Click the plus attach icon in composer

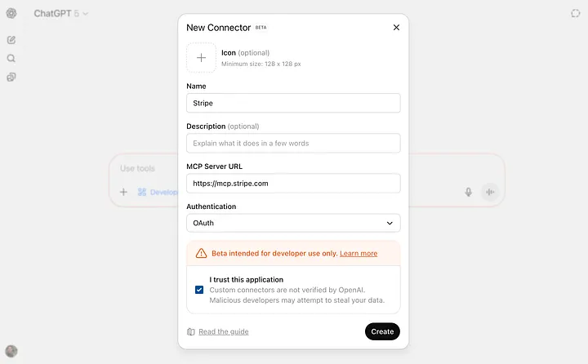coord(123,192)
